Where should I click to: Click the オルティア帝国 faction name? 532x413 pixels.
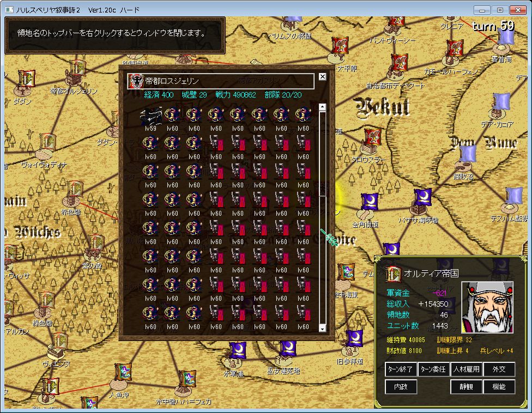point(431,274)
